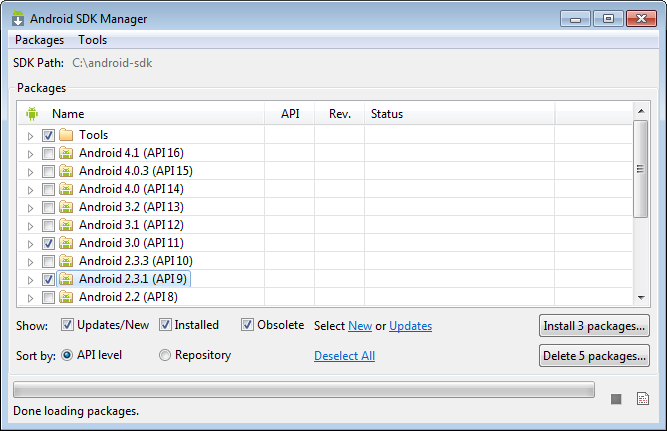Expand Android 2.3.1 (API 9) node
This screenshot has height=431, width=667.
pos(30,280)
